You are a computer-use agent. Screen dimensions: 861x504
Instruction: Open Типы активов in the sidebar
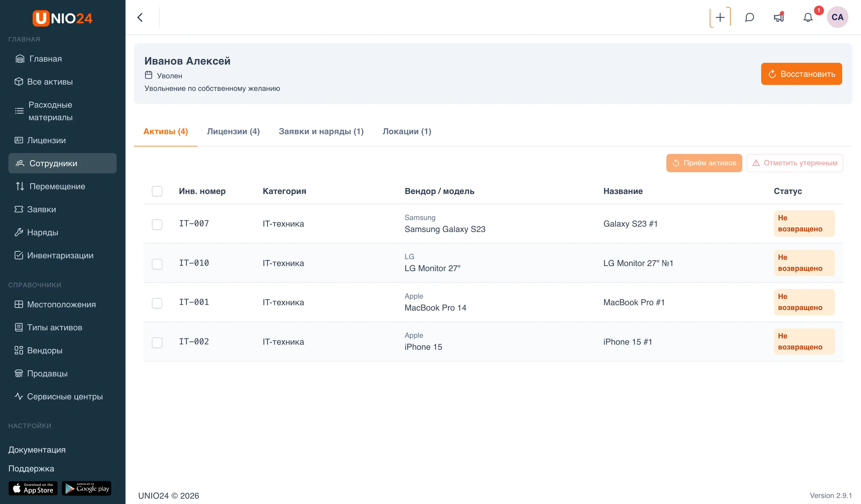[62, 327]
